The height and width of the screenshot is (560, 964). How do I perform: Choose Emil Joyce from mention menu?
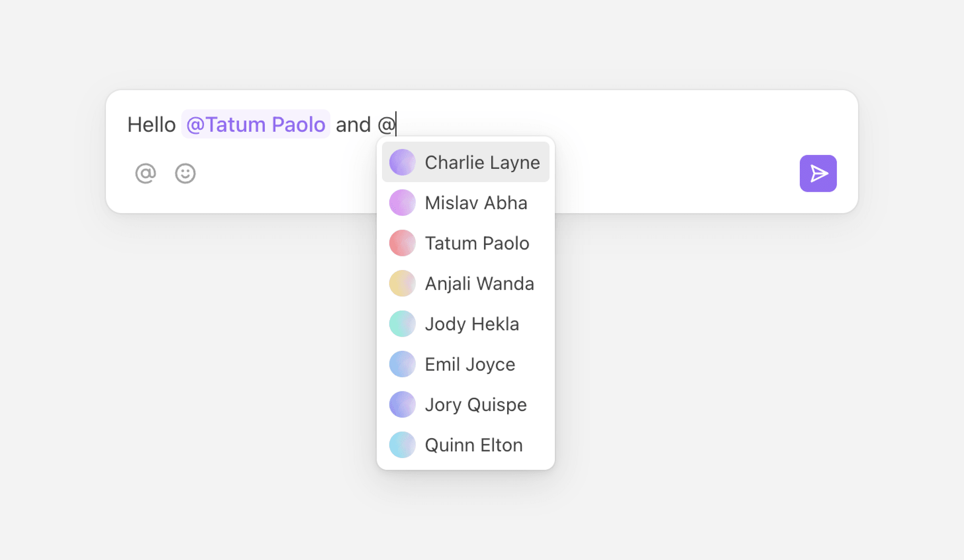pyautogui.click(x=470, y=364)
